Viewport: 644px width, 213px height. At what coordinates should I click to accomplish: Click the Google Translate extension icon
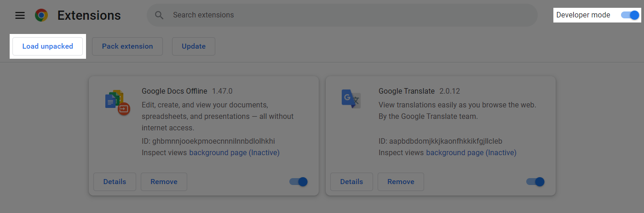tap(351, 99)
